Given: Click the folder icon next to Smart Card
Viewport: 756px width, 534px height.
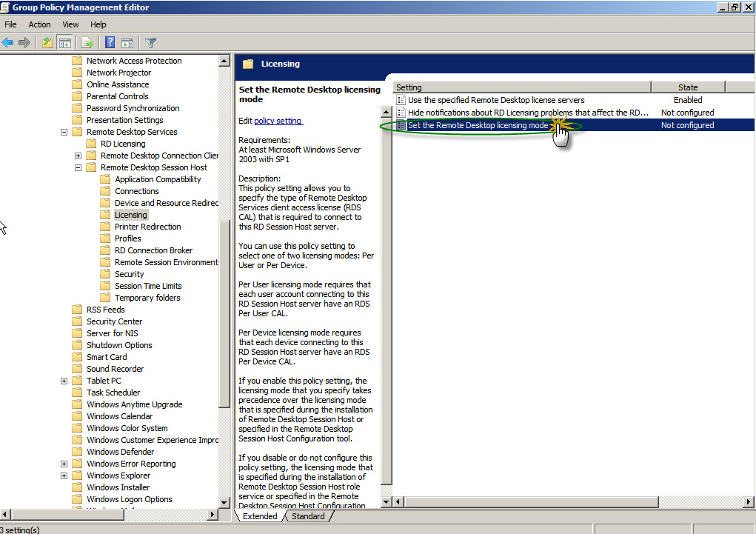Looking at the screenshot, I should (x=77, y=357).
